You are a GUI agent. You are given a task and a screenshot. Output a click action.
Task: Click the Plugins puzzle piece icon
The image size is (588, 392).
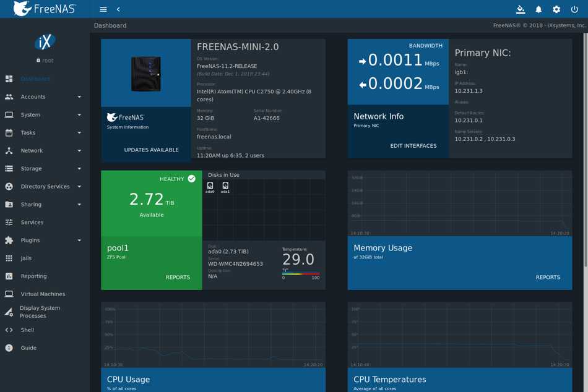(x=9, y=241)
